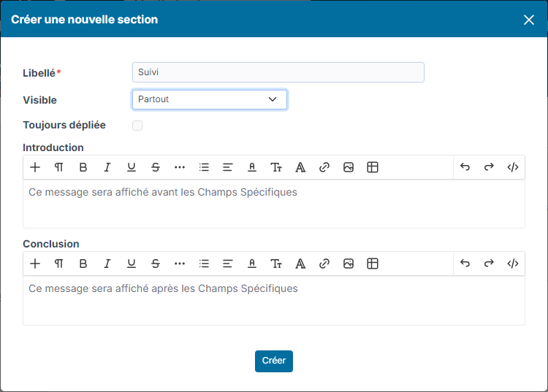Click inside the Introduction text area

click(x=274, y=204)
